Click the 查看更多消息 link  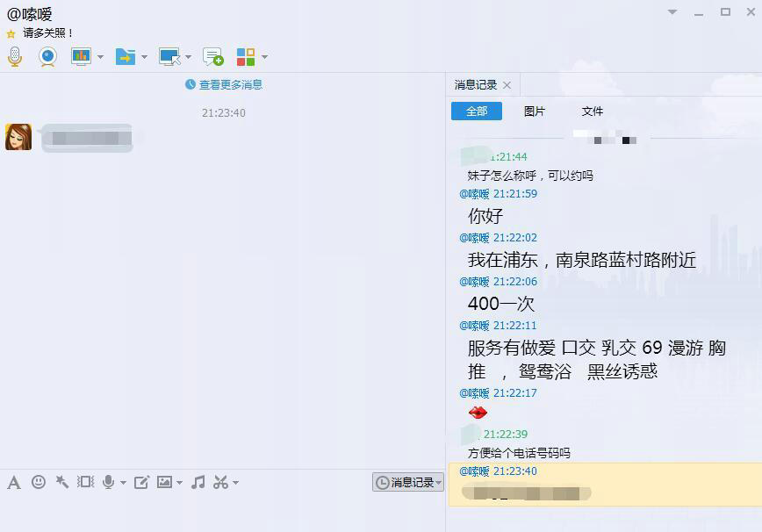[x=232, y=83]
